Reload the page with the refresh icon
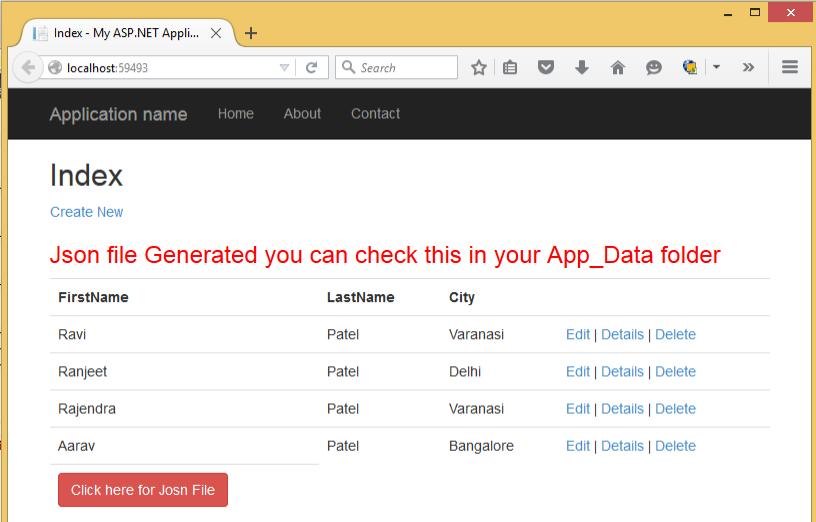This screenshot has width=816, height=522. point(311,67)
